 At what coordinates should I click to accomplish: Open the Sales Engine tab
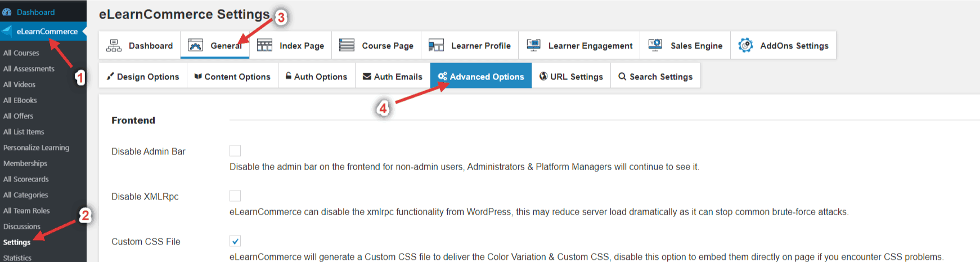(x=685, y=46)
